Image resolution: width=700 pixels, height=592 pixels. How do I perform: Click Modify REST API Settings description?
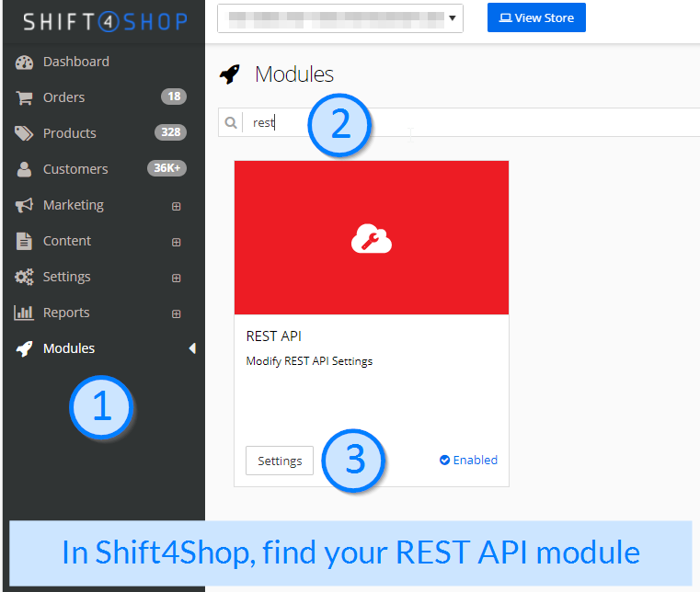pos(309,361)
